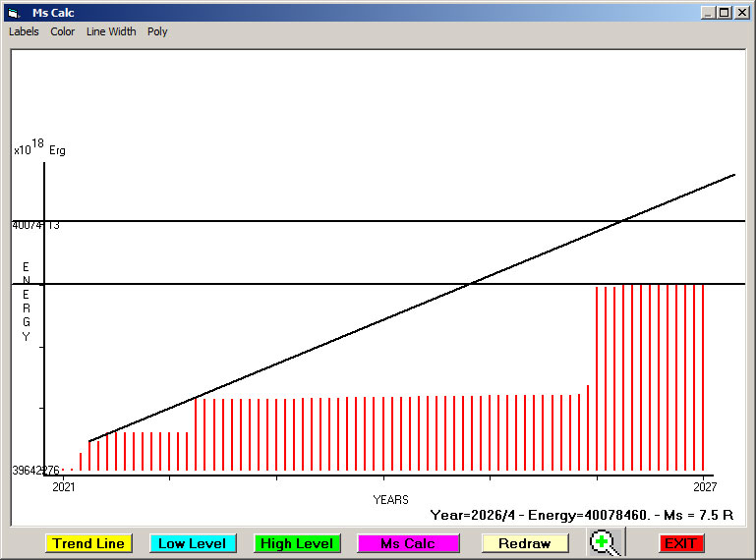Close the Ms Calc window
Screen dimensions: 756x560
point(740,13)
